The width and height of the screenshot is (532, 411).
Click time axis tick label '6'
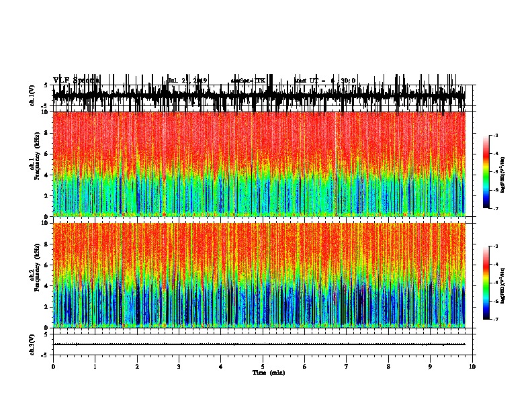click(x=305, y=367)
